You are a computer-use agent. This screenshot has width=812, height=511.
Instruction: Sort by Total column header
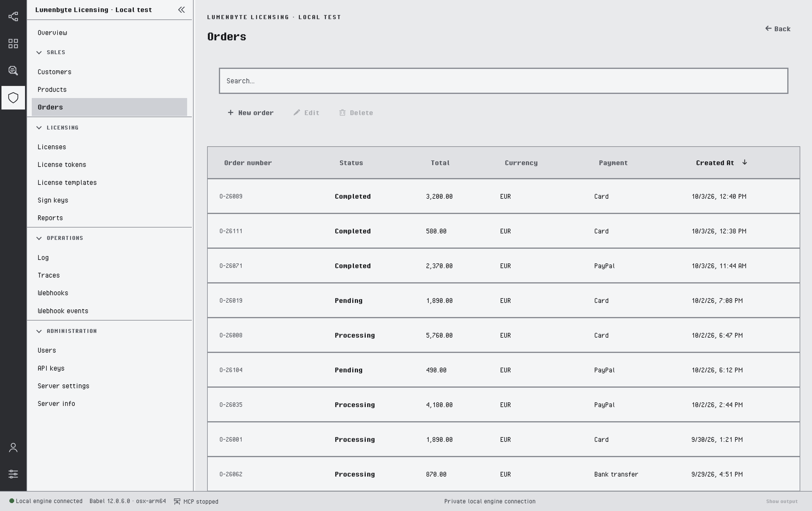440,163
